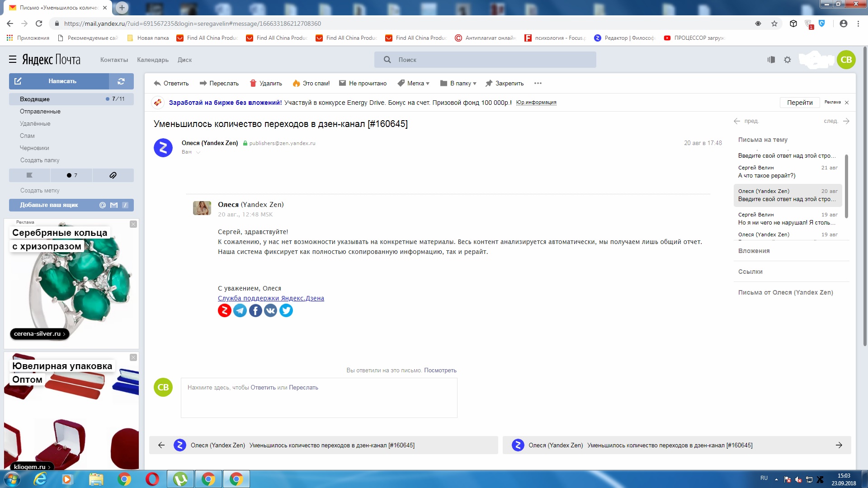868x488 pixels.
Task: Click Создать метку link
Action: 40,191
